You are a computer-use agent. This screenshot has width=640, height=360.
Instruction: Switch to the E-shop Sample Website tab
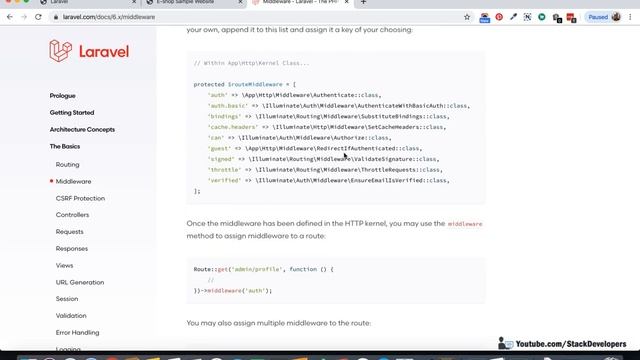(193, 2)
